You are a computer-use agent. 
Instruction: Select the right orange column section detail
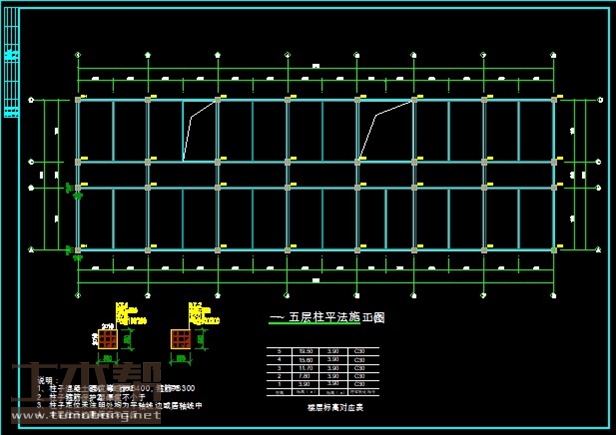(x=181, y=340)
